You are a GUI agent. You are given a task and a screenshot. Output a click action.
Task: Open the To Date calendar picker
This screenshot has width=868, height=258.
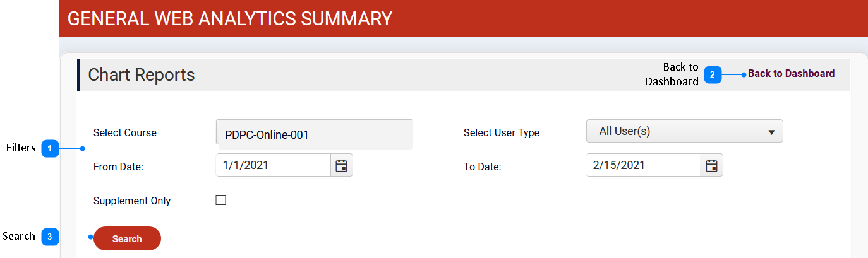click(x=711, y=165)
